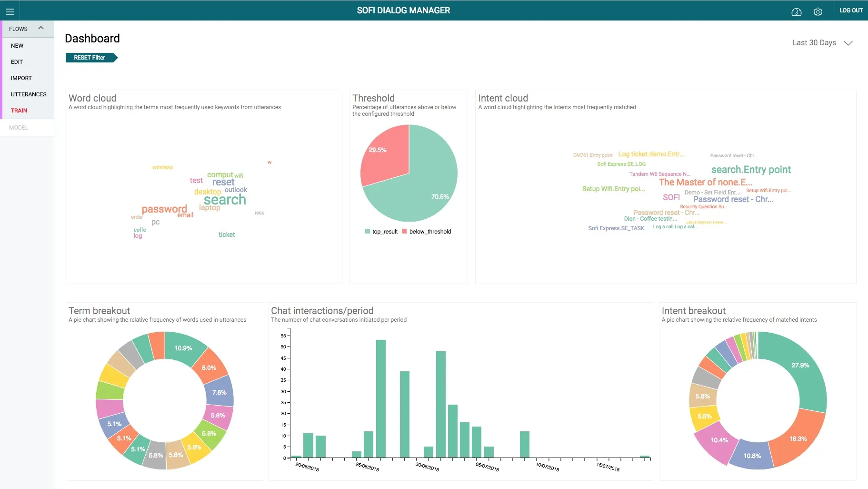Collapse the FLOWS section chevron
Screen dimensions: 868x489
point(41,28)
